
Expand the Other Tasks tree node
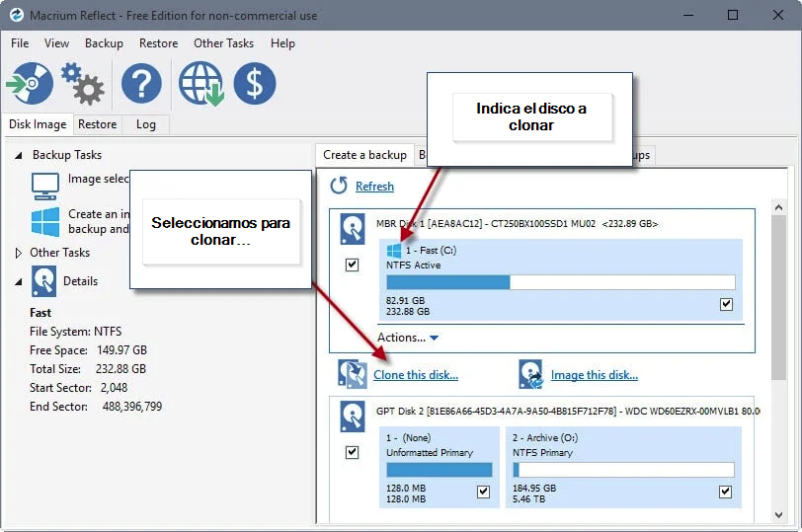19,253
